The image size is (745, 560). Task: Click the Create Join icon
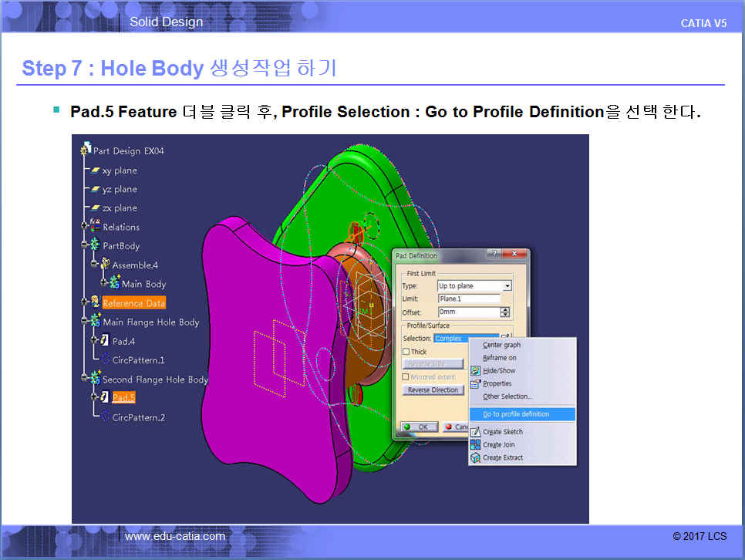[x=475, y=445]
